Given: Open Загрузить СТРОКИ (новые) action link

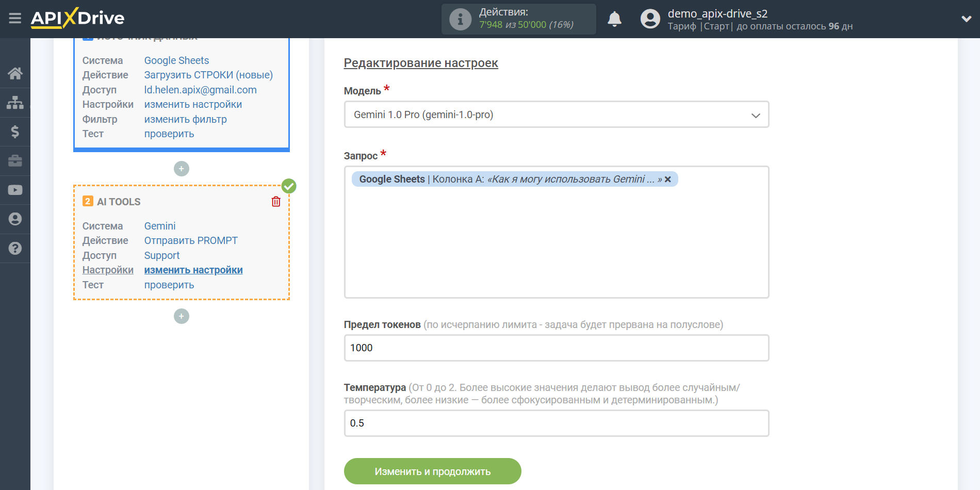Looking at the screenshot, I should point(208,75).
